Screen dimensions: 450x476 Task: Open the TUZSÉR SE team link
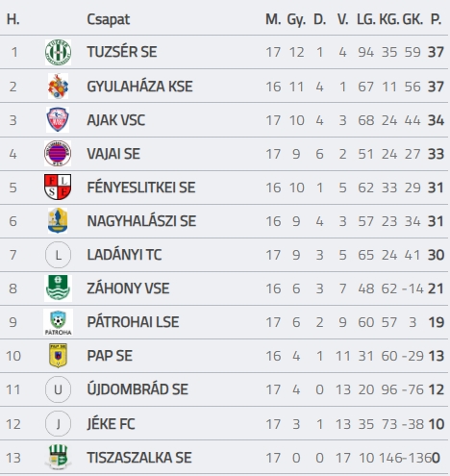point(122,52)
